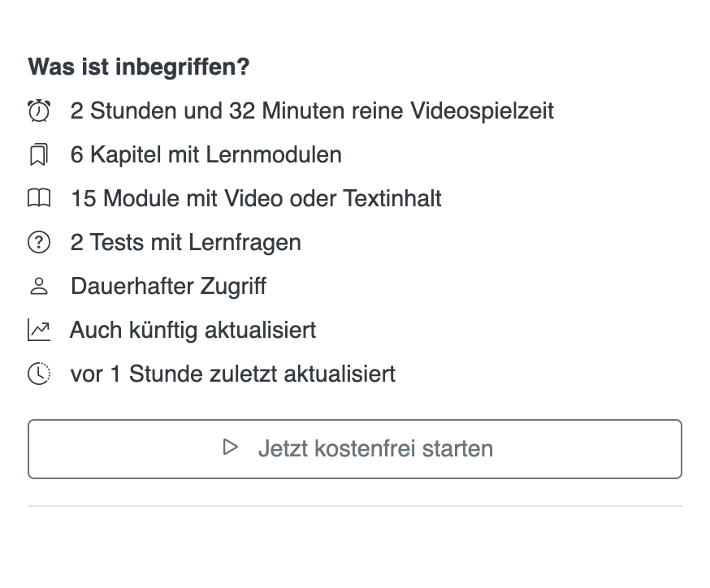The width and height of the screenshot is (710, 588).
Task: Click the horizontal divider line below the button
Action: coord(354,506)
